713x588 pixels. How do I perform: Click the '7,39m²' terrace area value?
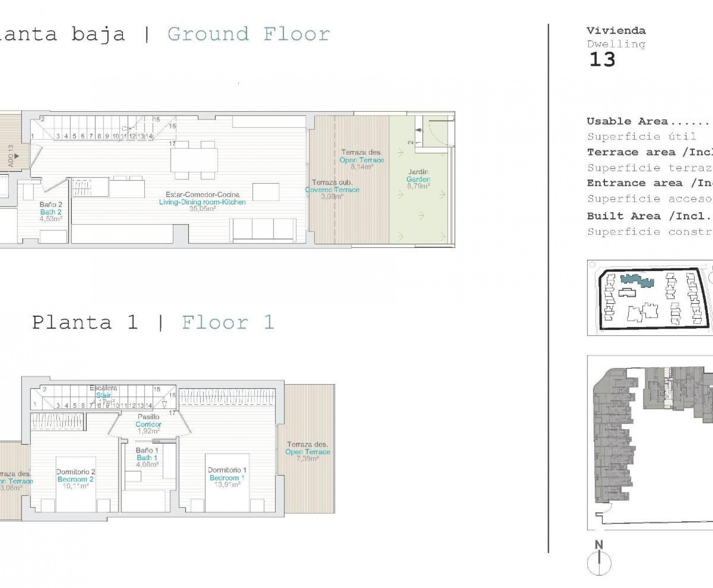308,459
